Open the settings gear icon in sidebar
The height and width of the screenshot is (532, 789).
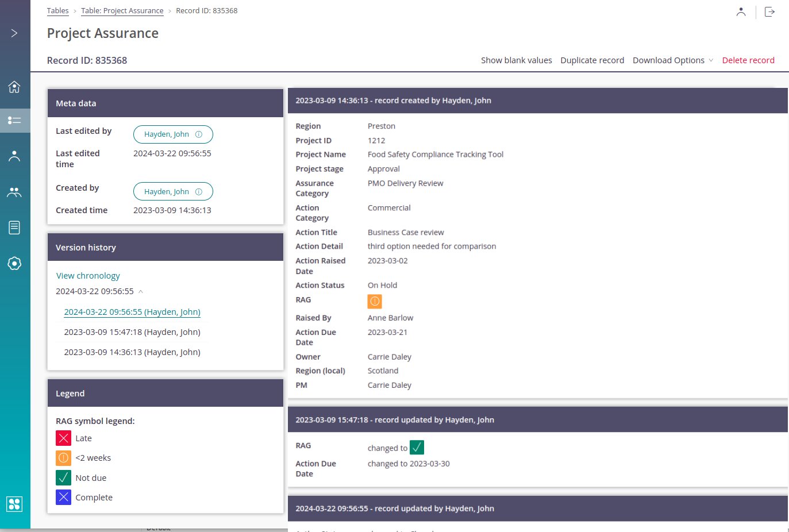click(14, 264)
